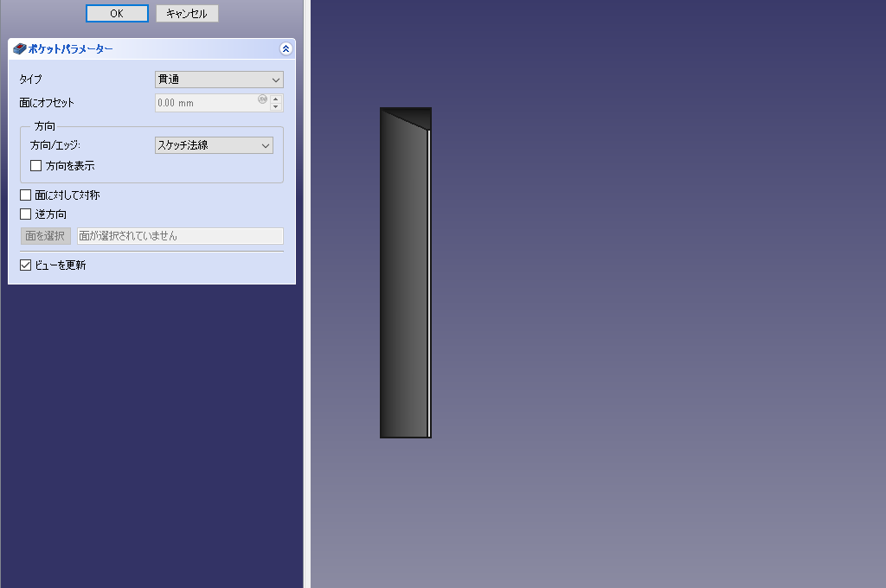Click the down arrow of the offset spinner
Image resolution: width=886 pixels, height=588 pixels.
point(276,107)
